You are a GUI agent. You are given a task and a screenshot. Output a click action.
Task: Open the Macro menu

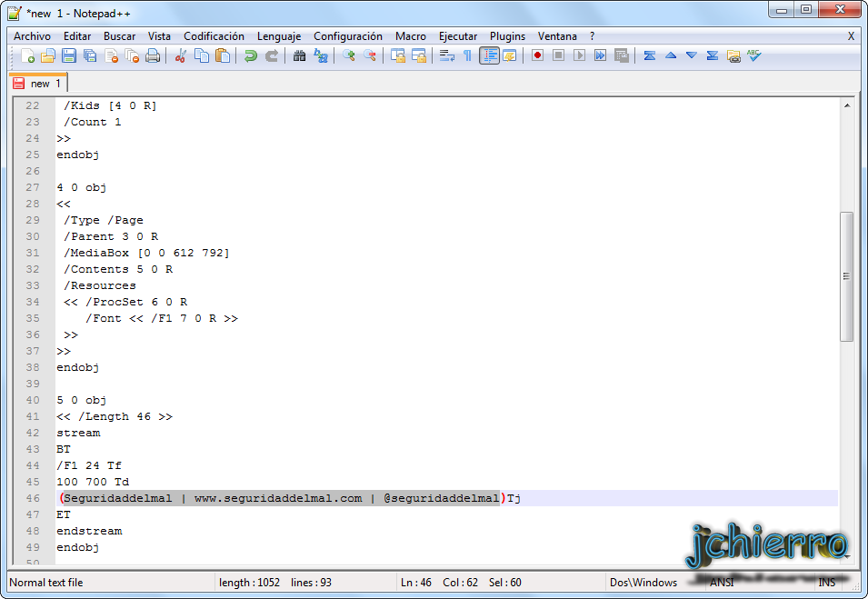(x=411, y=36)
